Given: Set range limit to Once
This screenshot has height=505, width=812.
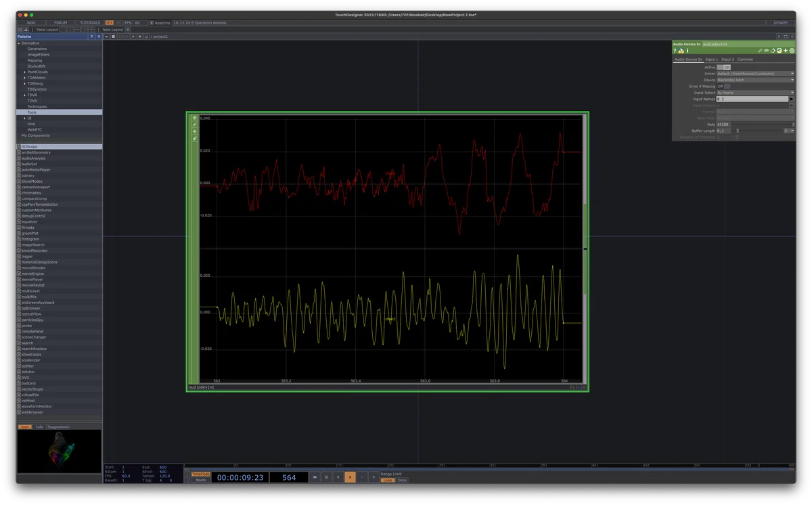Looking at the screenshot, I should (x=402, y=480).
